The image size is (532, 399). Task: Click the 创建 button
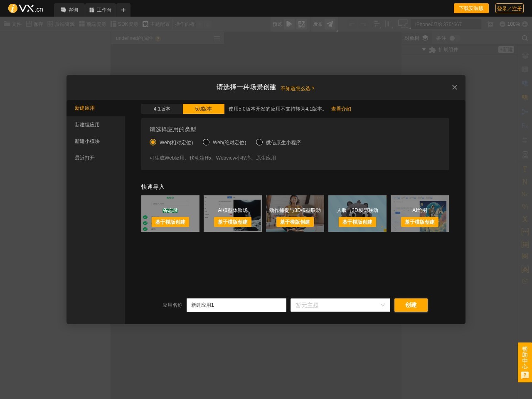pyautogui.click(x=411, y=305)
